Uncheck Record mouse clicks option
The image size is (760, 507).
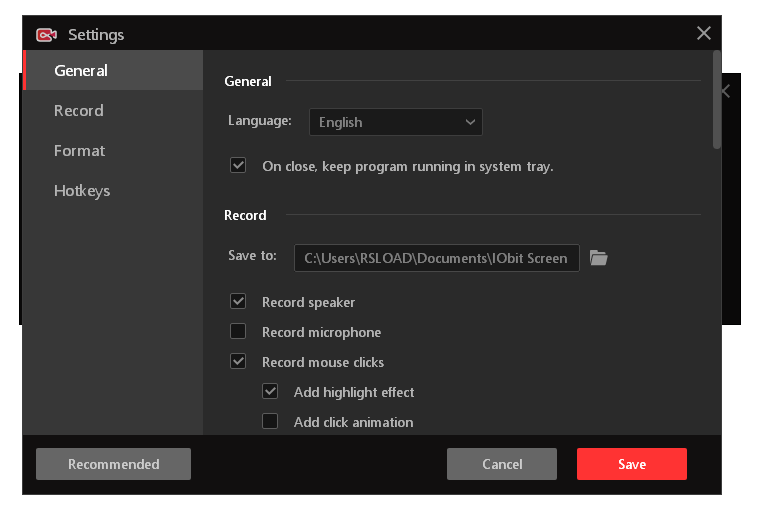tap(238, 362)
